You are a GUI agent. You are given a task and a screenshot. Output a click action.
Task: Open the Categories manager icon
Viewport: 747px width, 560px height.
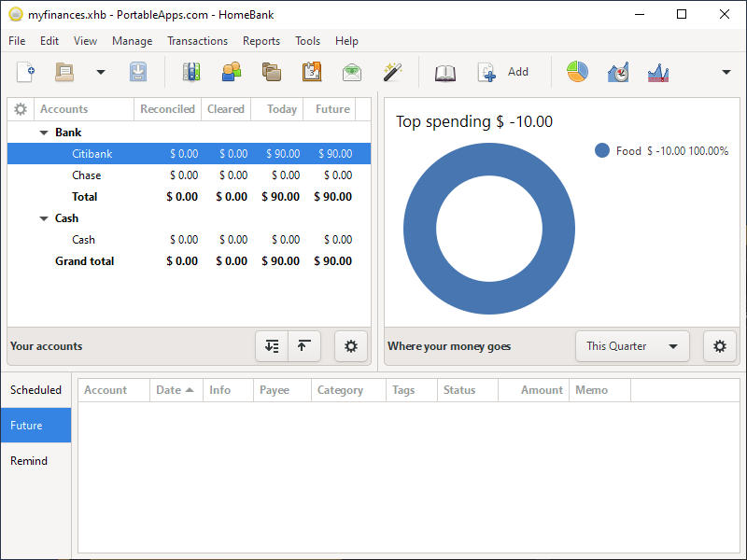(x=272, y=72)
